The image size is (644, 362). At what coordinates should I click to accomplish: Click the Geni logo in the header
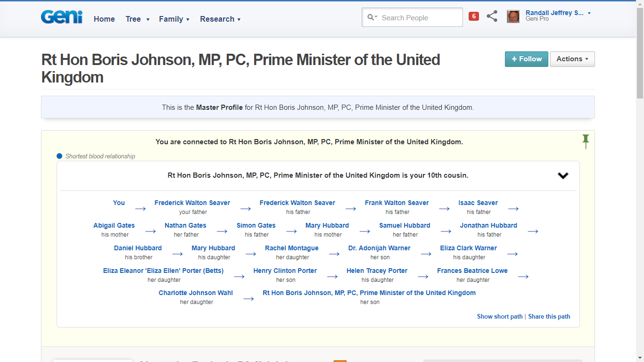point(61,17)
